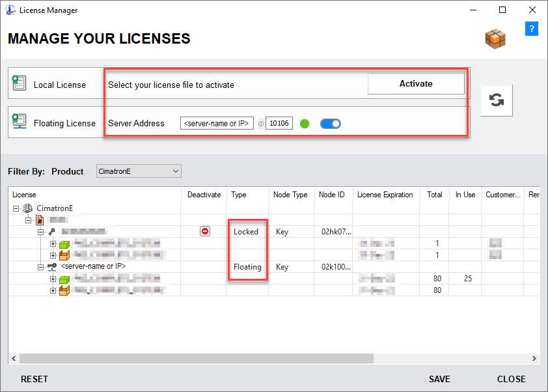Click the Deactivate column header
The width and height of the screenshot is (548, 392).
pyautogui.click(x=204, y=195)
